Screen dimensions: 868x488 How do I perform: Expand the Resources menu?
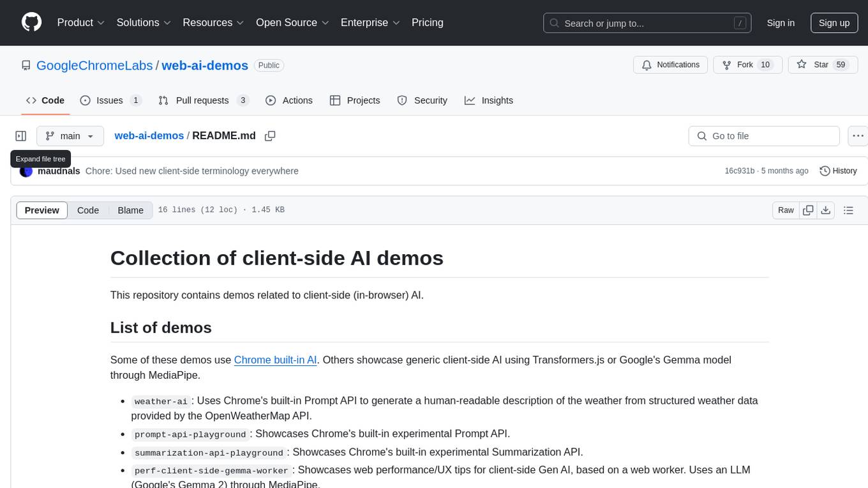point(214,22)
